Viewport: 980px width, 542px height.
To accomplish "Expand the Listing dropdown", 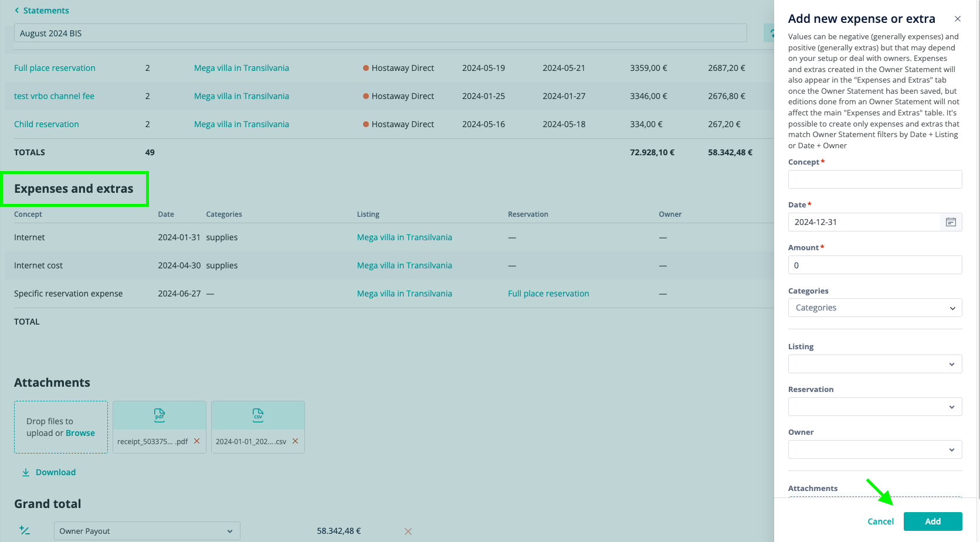I will tap(874, 364).
